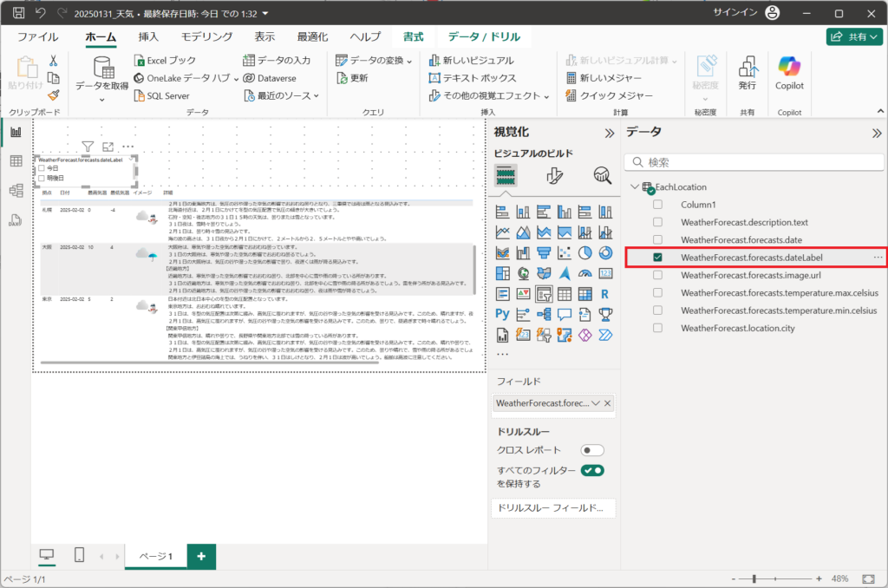
Task: Switch to the 表示 ribbon tab
Action: pyautogui.click(x=264, y=36)
